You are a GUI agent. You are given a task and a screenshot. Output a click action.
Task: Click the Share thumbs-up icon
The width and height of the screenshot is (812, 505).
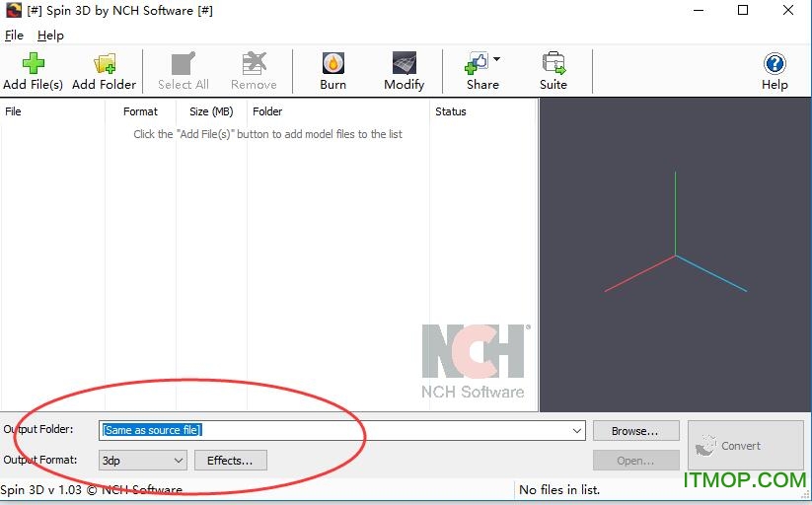coord(478,64)
